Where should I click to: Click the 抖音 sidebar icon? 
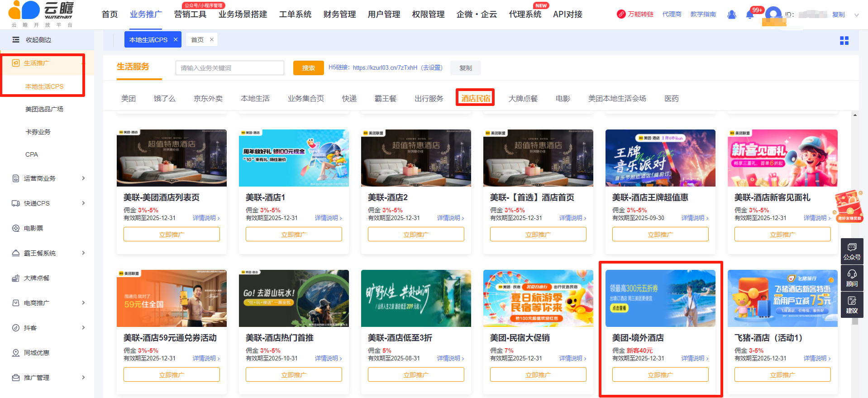(16, 328)
